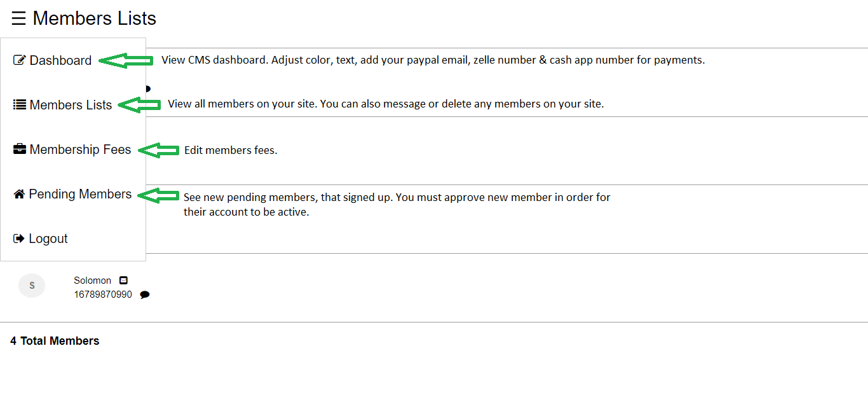Click the Logout arrow icon
This screenshot has width=868, height=416.
[x=19, y=239]
